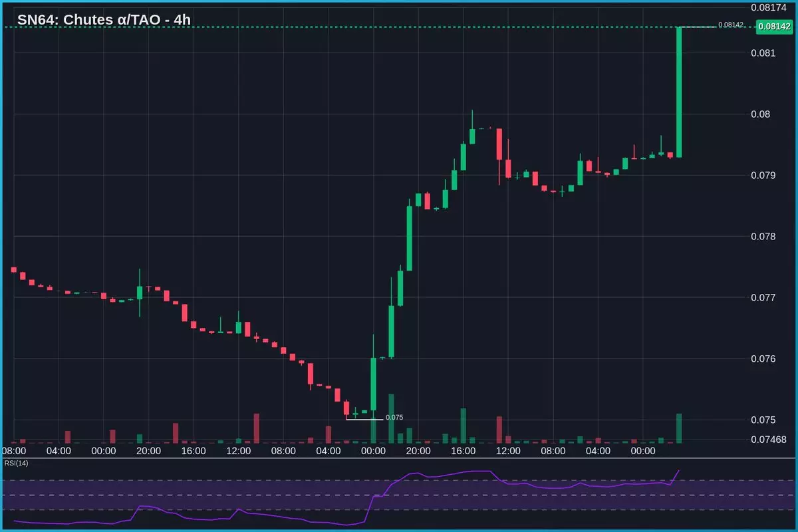
Task: Click the rightmost green volume bar
Action: pyautogui.click(x=679, y=428)
